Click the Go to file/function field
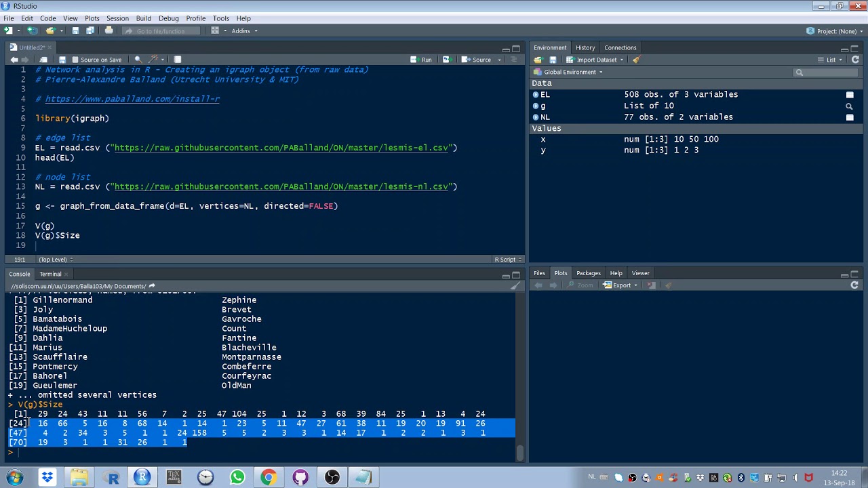Image resolution: width=868 pixels, height=488 pixels. coord(161,30)
